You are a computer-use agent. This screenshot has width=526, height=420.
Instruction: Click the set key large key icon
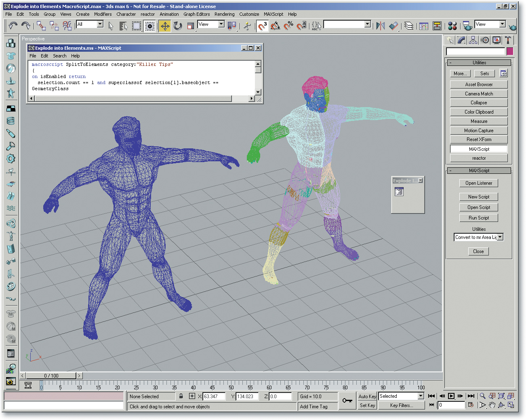coord(347,401)
